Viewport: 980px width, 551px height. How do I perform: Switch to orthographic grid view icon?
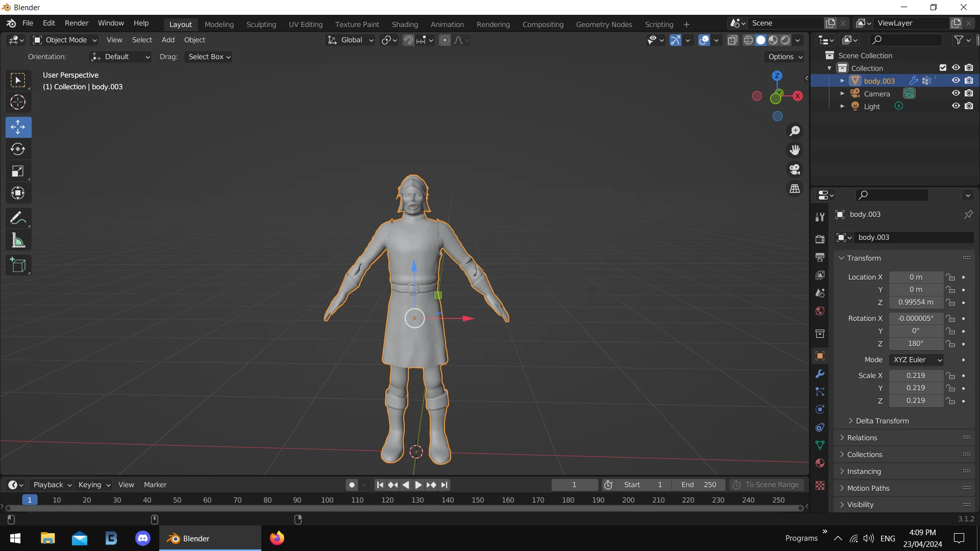click(x=795, y=189)
